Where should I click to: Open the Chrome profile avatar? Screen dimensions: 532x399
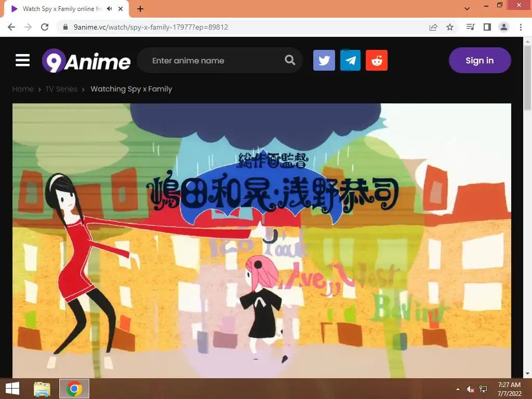(504, 27)
